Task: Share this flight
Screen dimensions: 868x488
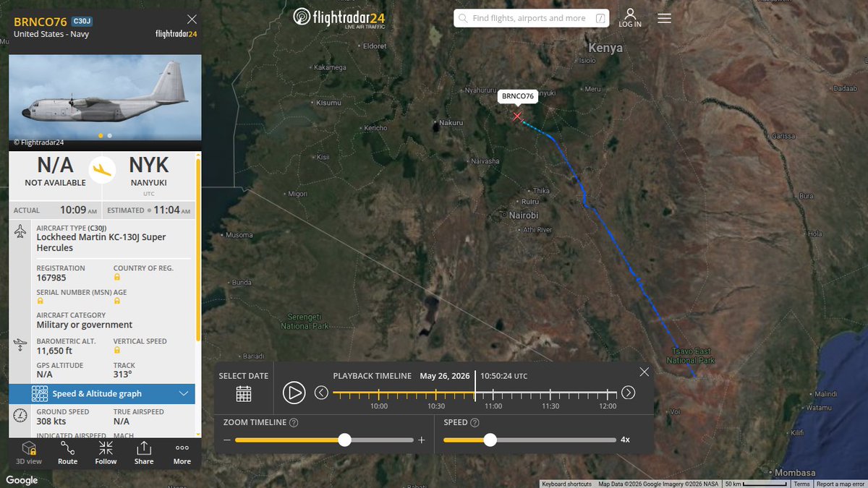Action: (x=144, y=453)
